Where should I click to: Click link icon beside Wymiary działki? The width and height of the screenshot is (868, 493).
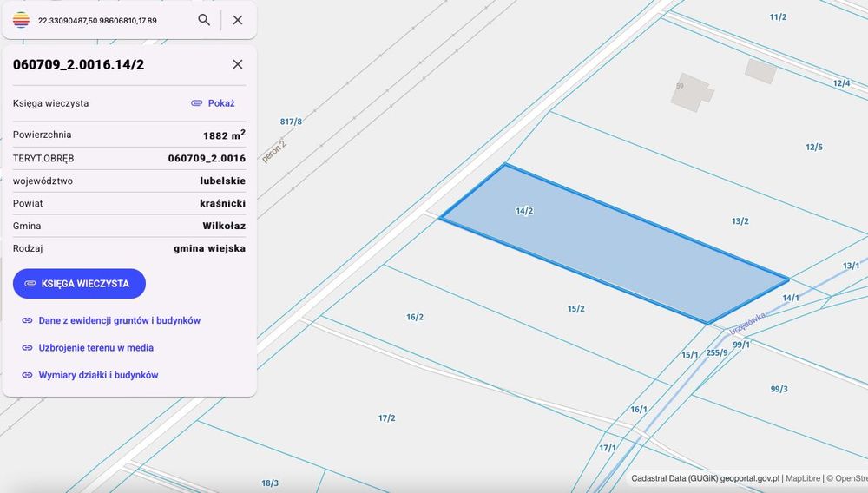click(27, 375)
